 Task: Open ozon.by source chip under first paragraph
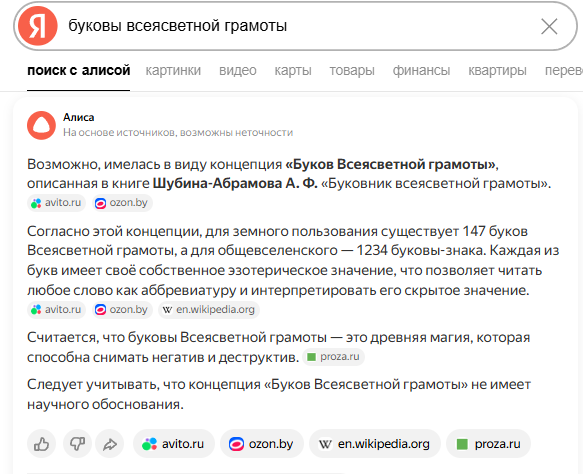tap(122, 203)
